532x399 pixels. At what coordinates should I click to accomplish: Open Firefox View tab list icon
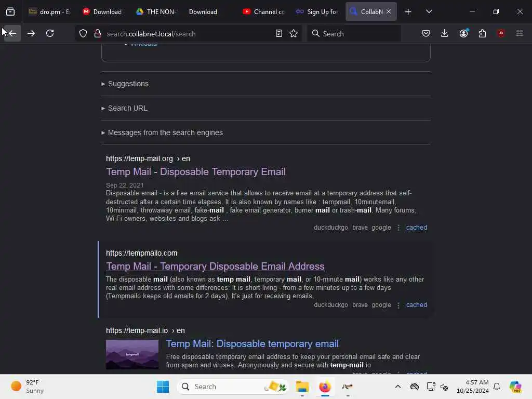10,11
